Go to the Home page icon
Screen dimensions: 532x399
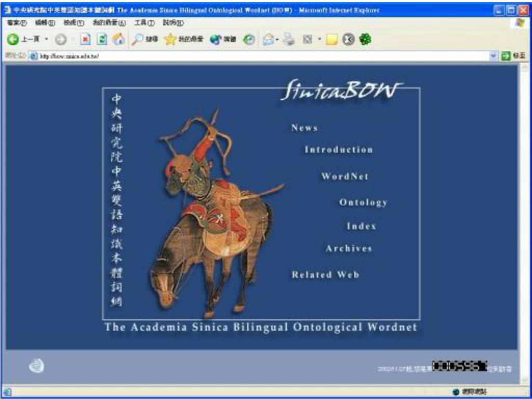click(x=118, y=39)
